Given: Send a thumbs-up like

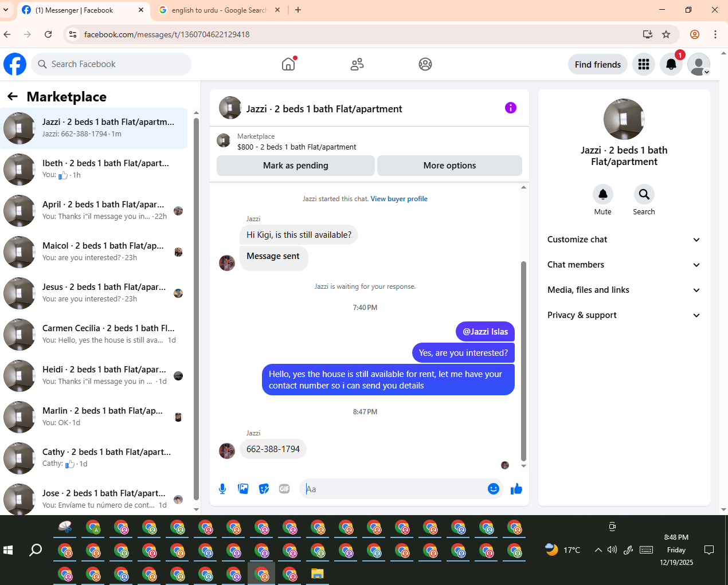Looking at the screenshot, I should click(x=516, y=489).
